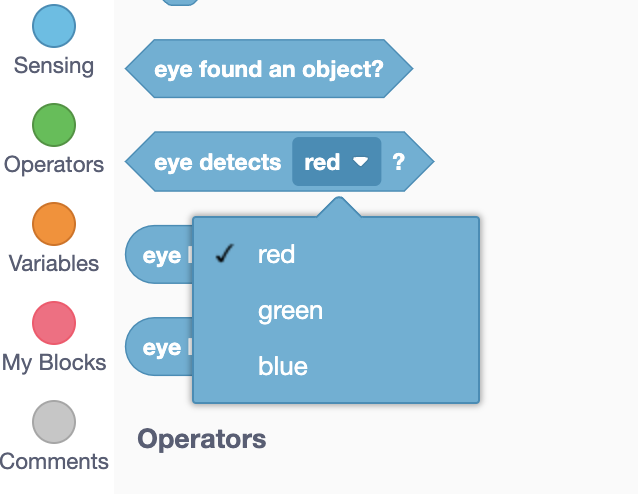
Task: Open the Variables category label
Action: pos(54,263)
